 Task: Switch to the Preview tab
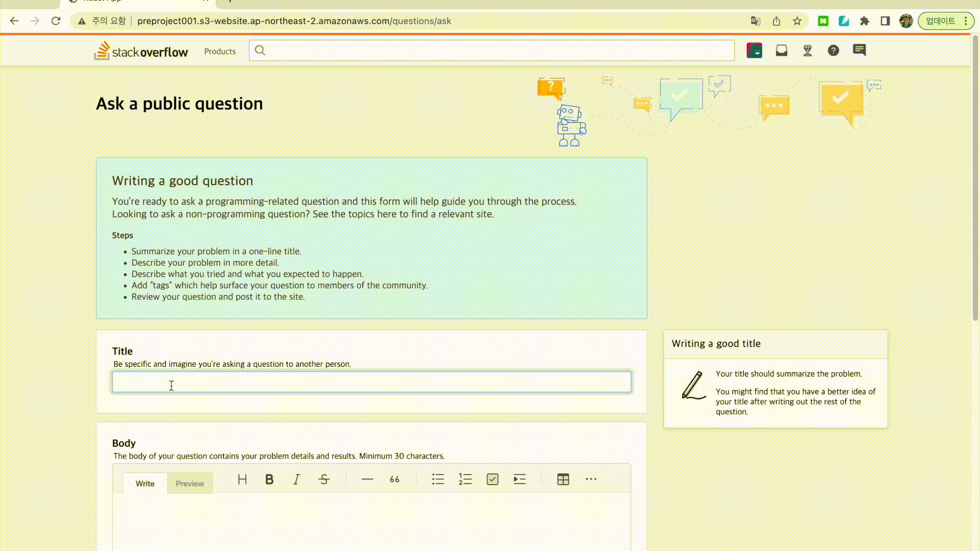point(190,483)
